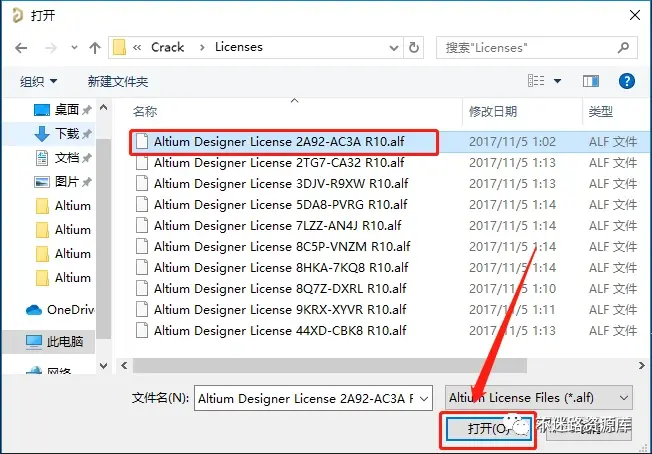Click the pin icon beside 文档
The width and height of the screenshot is (652, 454).
[x=86, y=158]
